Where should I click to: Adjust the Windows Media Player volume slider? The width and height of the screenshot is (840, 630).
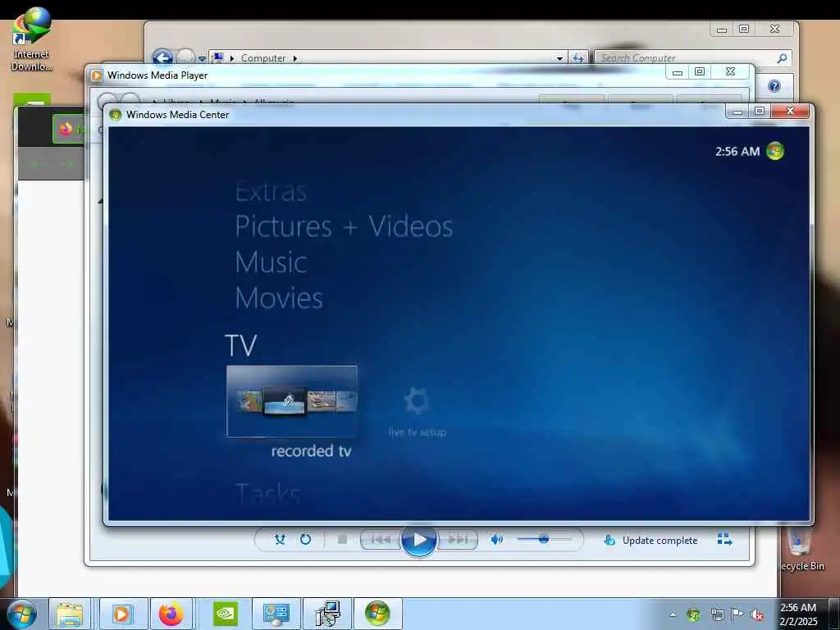pos(543,540)
